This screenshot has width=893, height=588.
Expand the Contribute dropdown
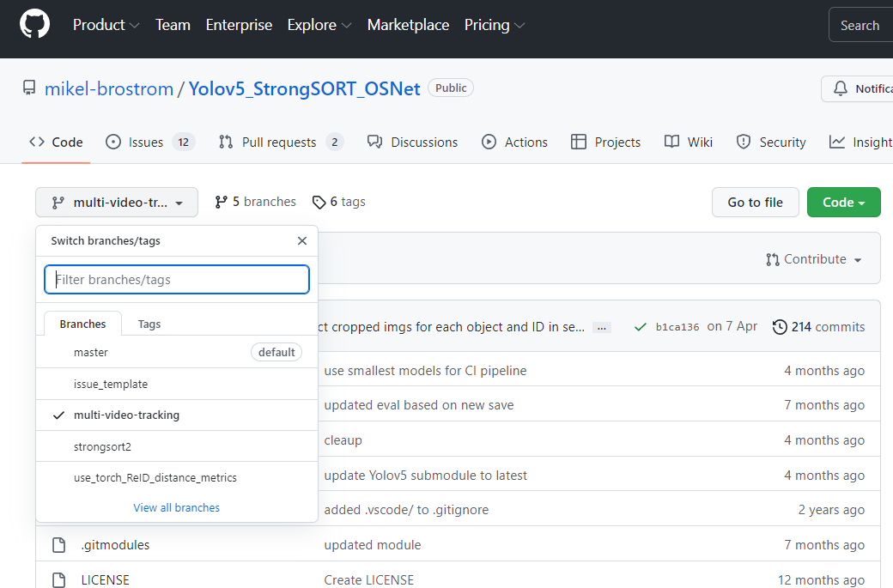[x=814, y=259]
